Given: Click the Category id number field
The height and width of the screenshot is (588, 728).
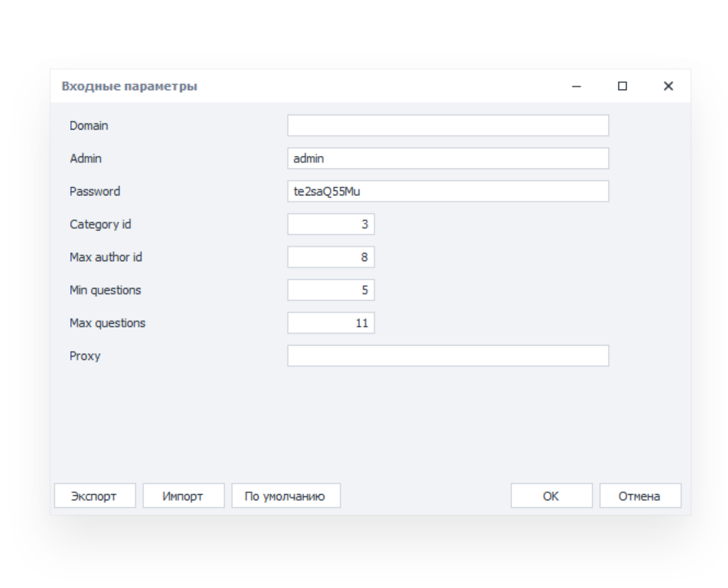Looking at the screenshot, I should coord(331,224).
